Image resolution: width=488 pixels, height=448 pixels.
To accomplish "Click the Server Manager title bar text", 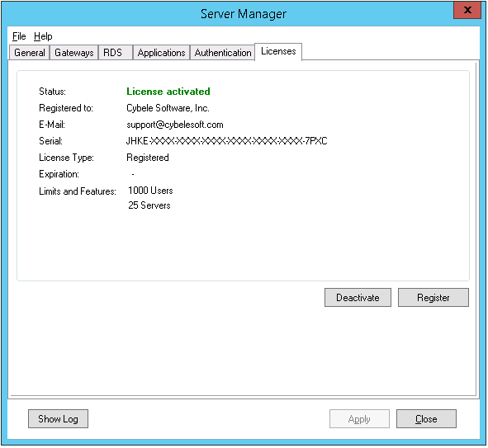I will 244,14.
